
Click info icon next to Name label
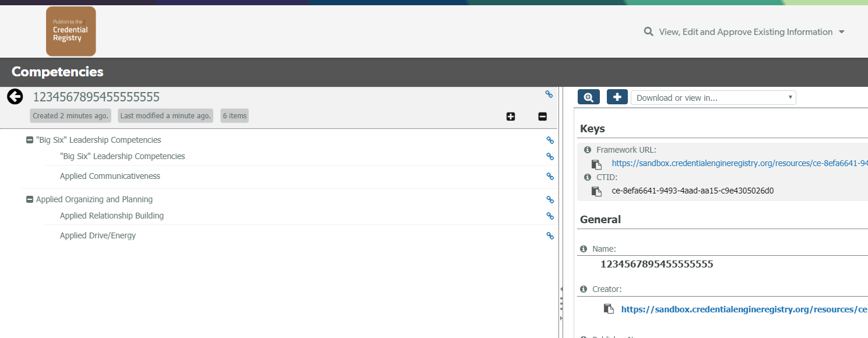pos(584,249)
